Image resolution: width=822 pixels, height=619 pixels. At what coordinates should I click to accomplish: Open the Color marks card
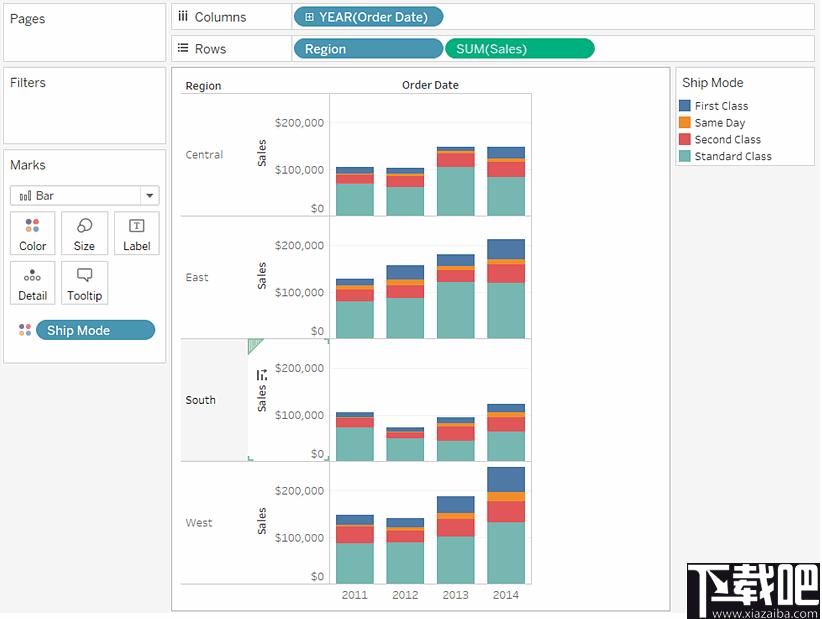[33, 233]
